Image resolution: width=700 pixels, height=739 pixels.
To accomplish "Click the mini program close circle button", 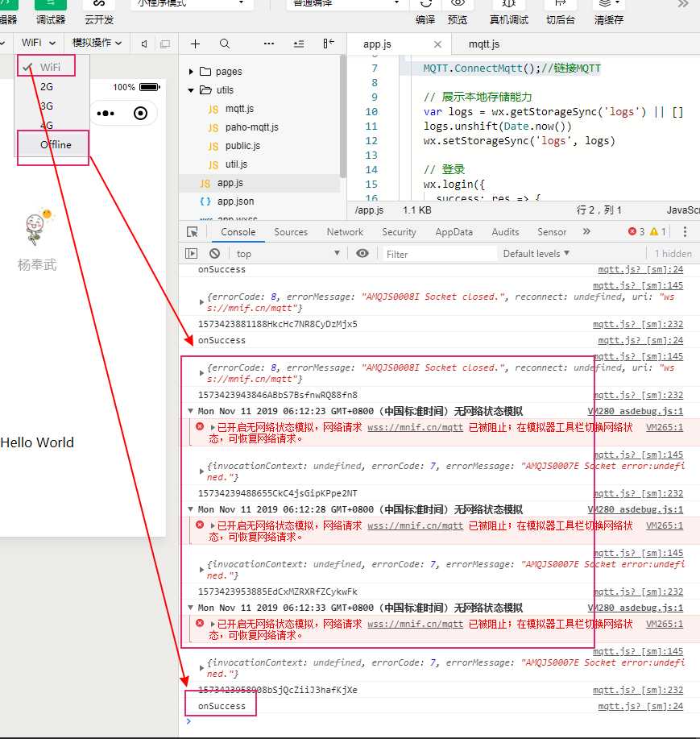I will coord(140,113).
